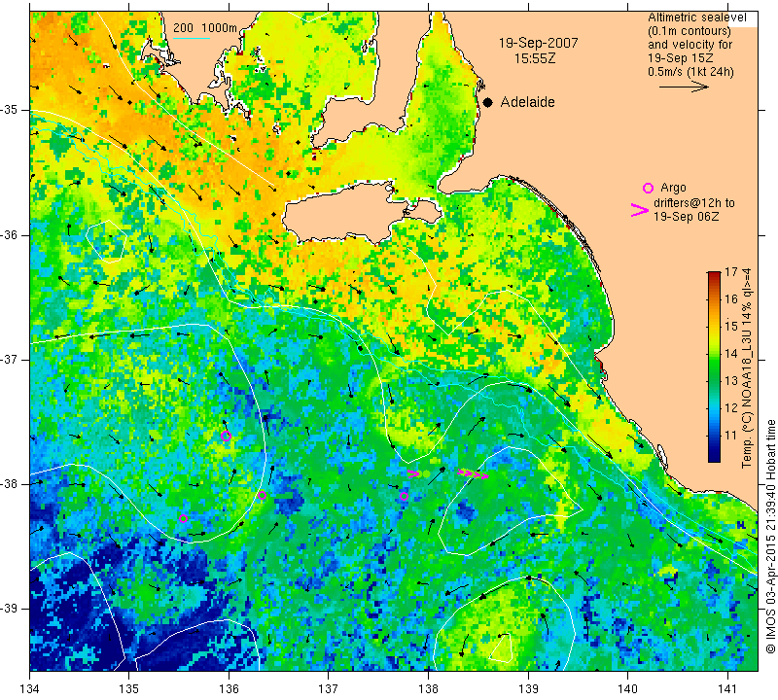Click the 'drifters@12h to' legend text
The image size is (778, 700).
coord(694,203)
